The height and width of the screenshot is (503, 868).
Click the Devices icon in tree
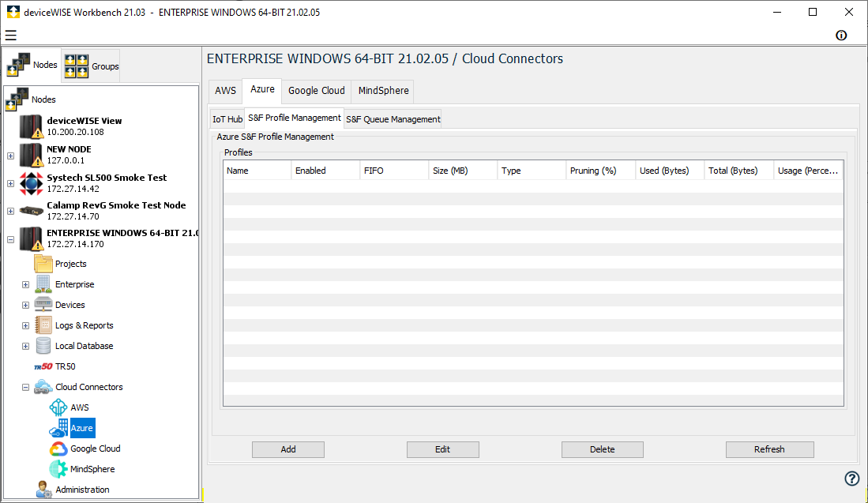point(43,304)
